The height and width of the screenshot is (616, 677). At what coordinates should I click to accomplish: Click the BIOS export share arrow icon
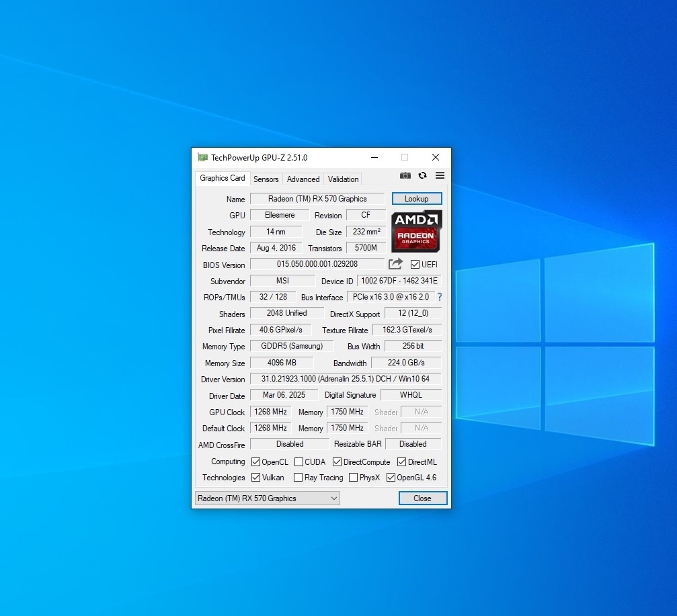(x=395, y=263)
